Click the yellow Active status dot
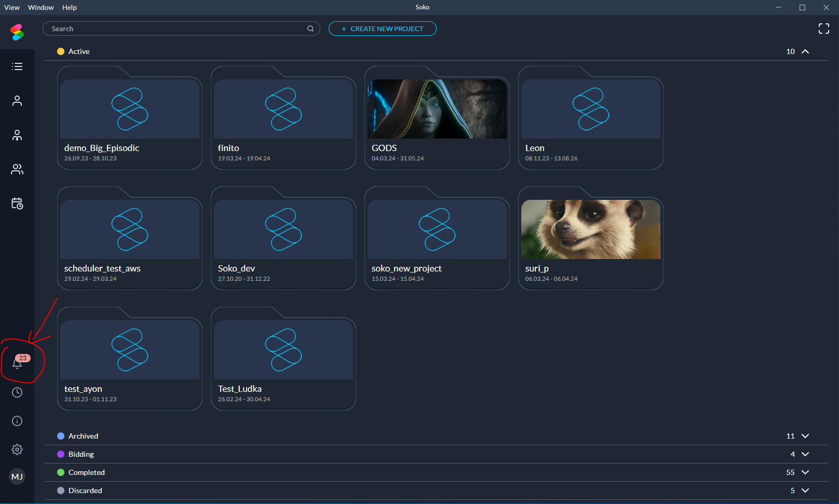 [61, 51]
